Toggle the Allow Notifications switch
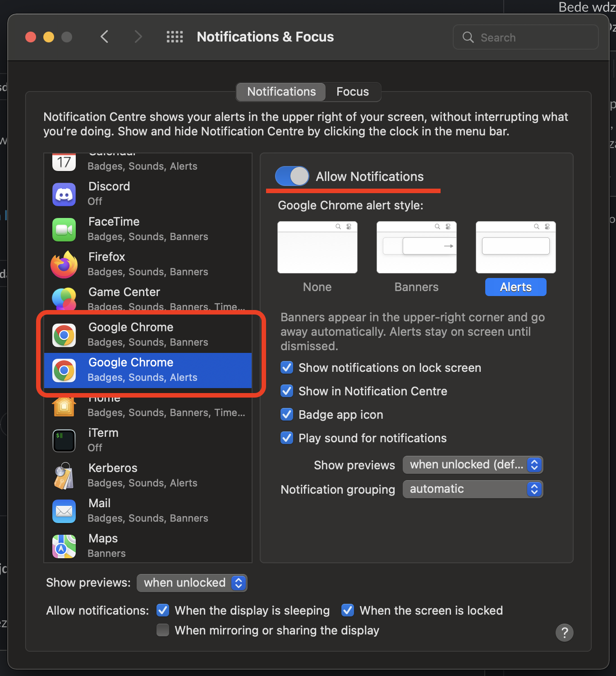This screenshot has height=676, width=616. tap(292, 176)
